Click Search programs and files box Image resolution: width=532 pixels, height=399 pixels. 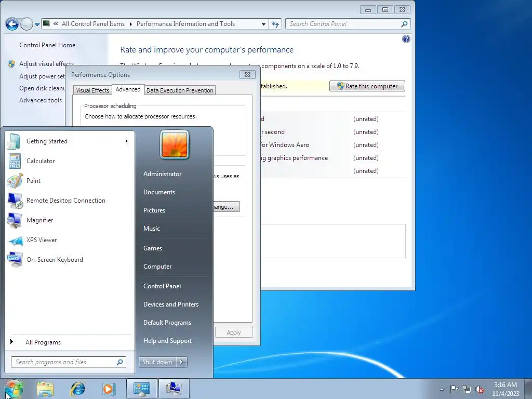pyautogui.click(x=68, y=362)
